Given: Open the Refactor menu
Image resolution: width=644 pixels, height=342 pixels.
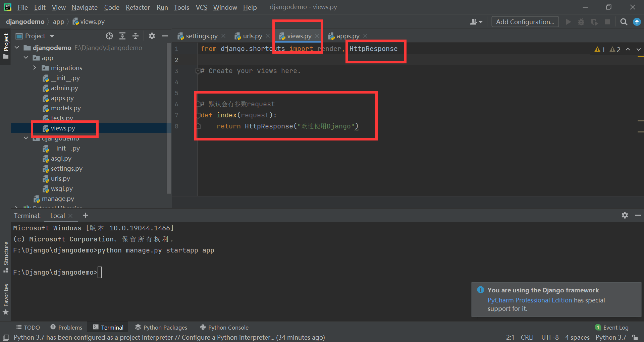Looking at the screenshot, I should [138, 7].
